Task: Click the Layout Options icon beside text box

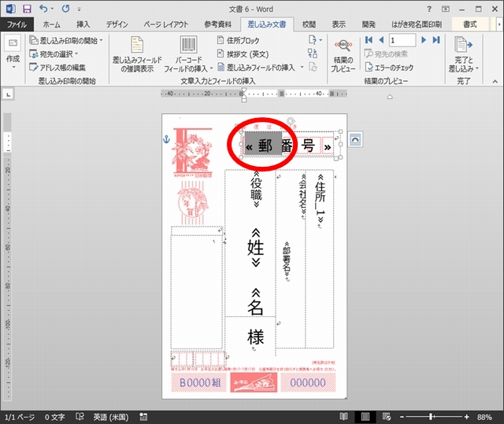Action: 355,139
